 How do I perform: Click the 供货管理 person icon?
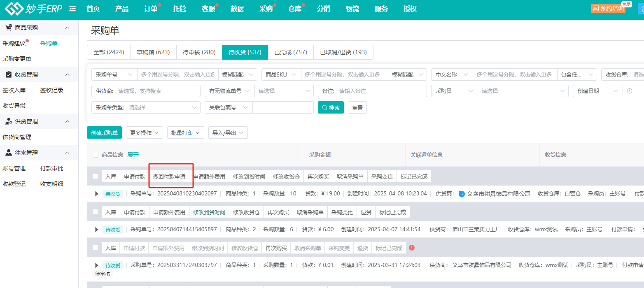click(x=8, y=121)
